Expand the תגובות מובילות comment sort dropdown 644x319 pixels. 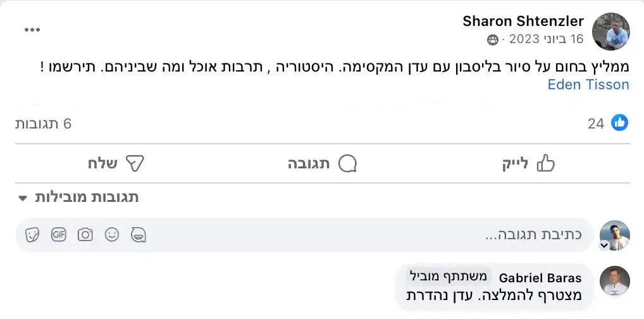tap(78, 197)
